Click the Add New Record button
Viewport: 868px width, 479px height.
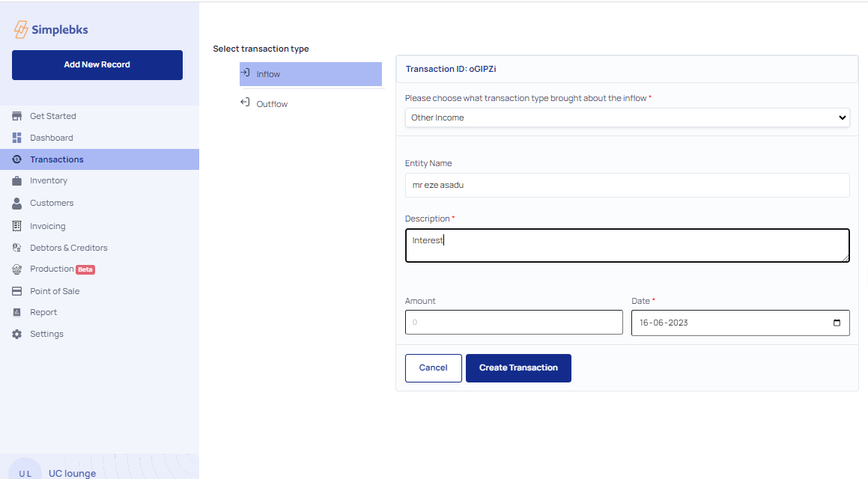pos(97,64)
